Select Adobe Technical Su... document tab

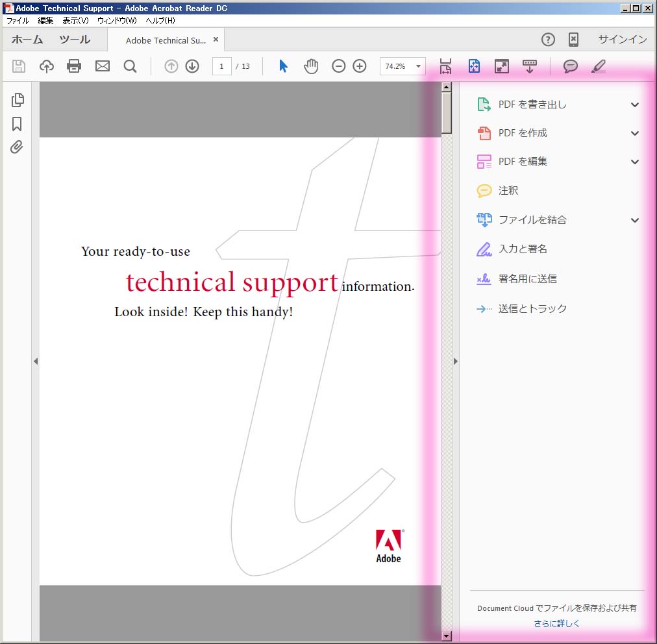click(166, 40)
